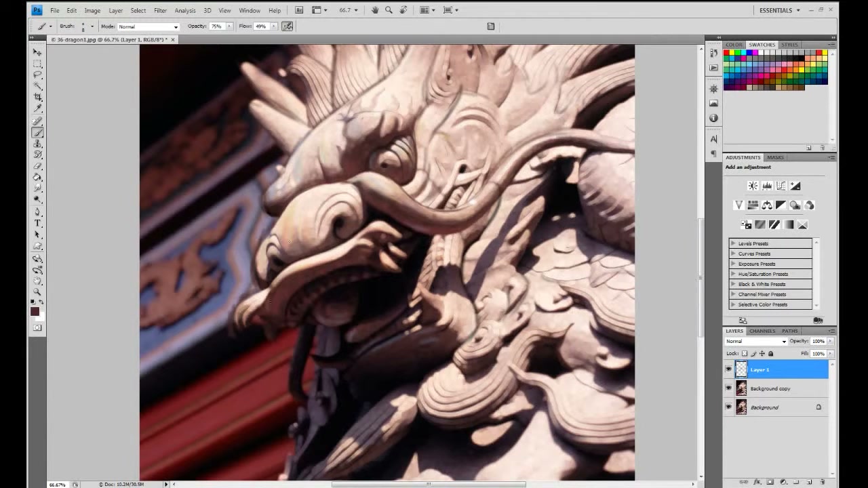Switch to the Masks tab
Viewport: 868px width, 488px height.
click(x=775, y=157)
